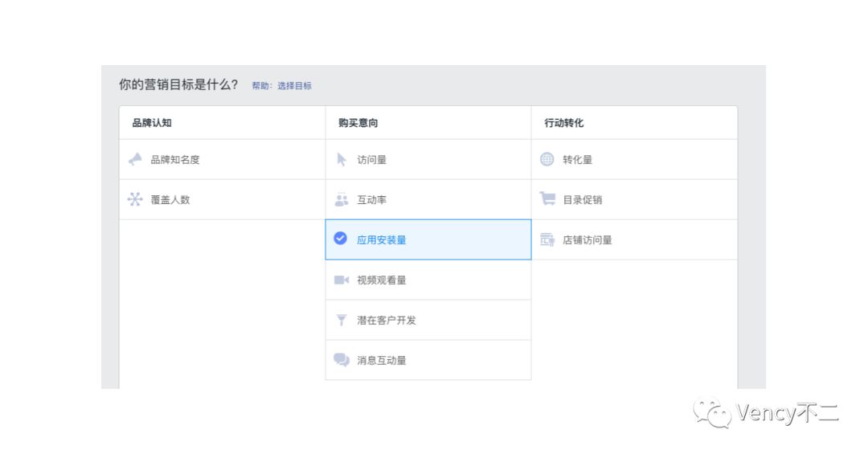This screenshot has height=454, width=868.
Task: Pick the 潜在客户开发 objective label
Action: pos(387,320)
